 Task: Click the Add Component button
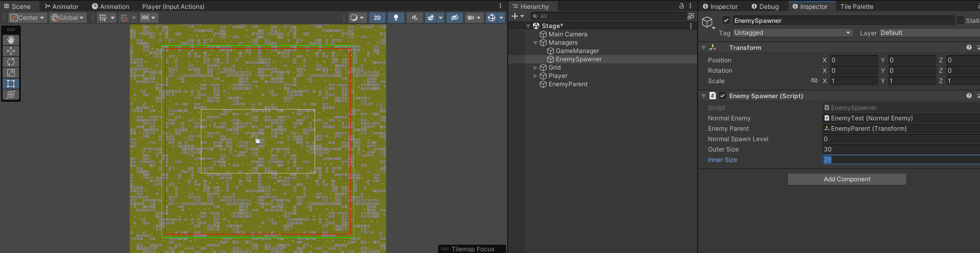[x=847, y=179]
